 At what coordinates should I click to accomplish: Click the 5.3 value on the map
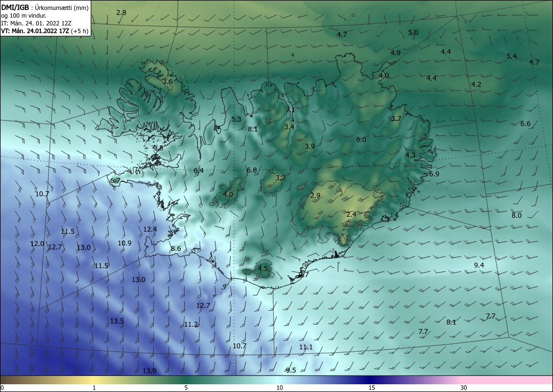point(236,119)
